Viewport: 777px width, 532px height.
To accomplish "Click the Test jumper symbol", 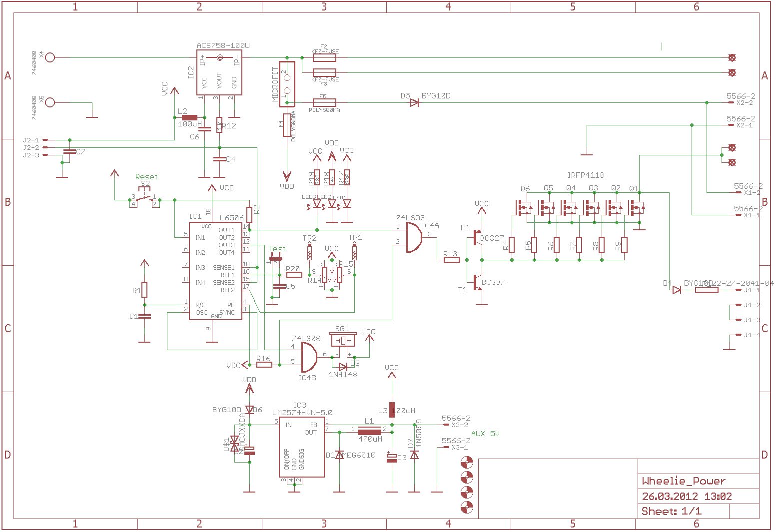I will coord(275,259).
